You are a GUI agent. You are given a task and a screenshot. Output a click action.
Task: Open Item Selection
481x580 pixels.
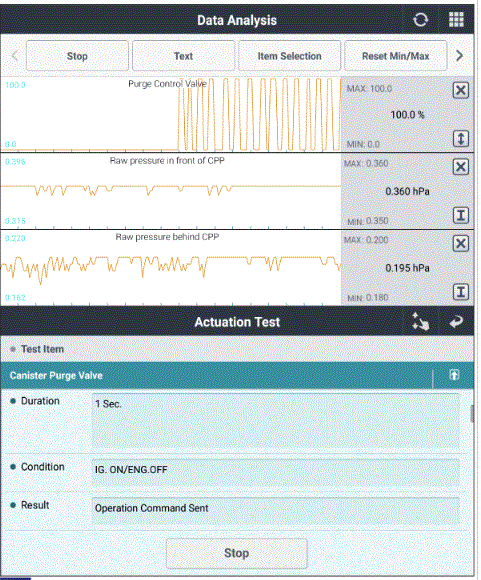(x=289, y=56)
